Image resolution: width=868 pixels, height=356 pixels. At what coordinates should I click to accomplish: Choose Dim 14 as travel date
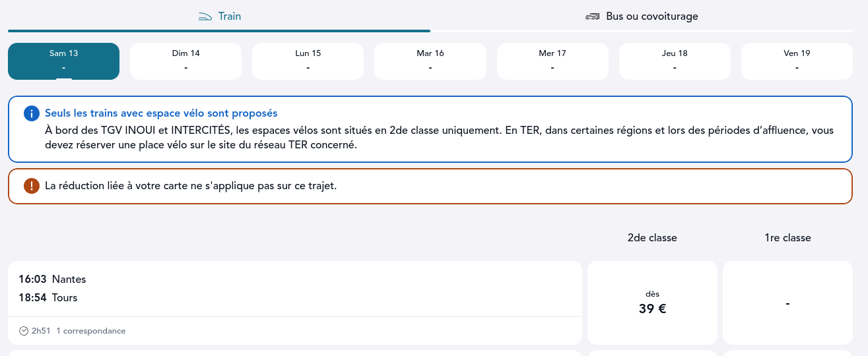186,61
